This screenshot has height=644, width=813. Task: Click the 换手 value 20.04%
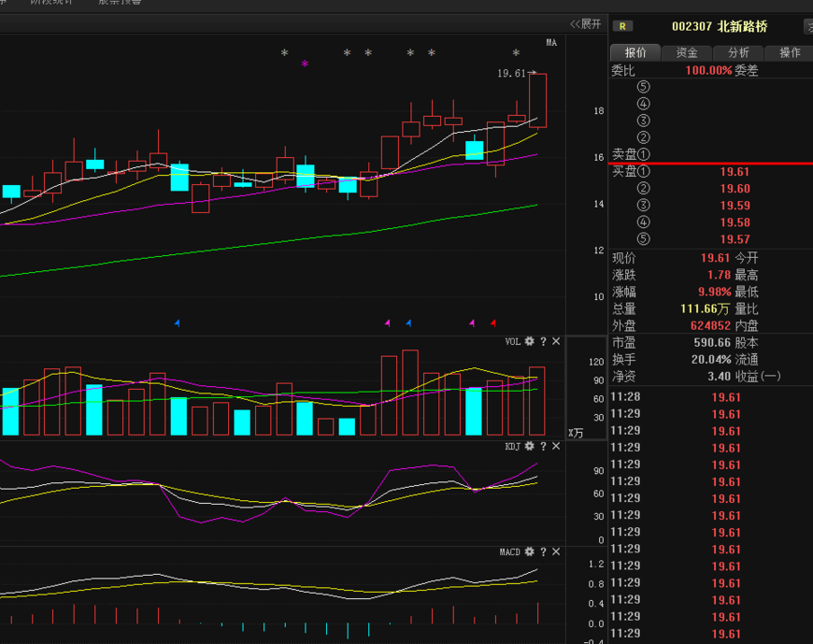pos(711,359)
